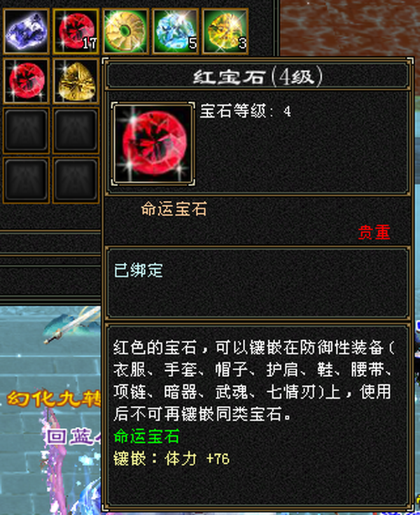420x515 pixels.
Task: Click the 镶嵌:体力 +76 attribute line
Action: point(171,458)
